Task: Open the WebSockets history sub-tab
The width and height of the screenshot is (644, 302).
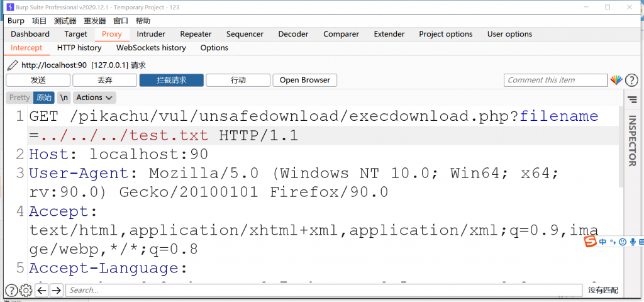Action: (x=151, y=48)
